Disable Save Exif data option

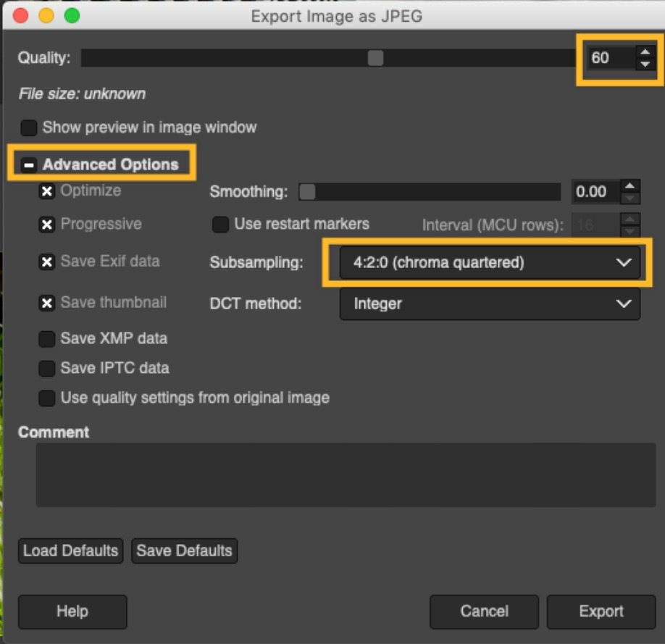47,262
